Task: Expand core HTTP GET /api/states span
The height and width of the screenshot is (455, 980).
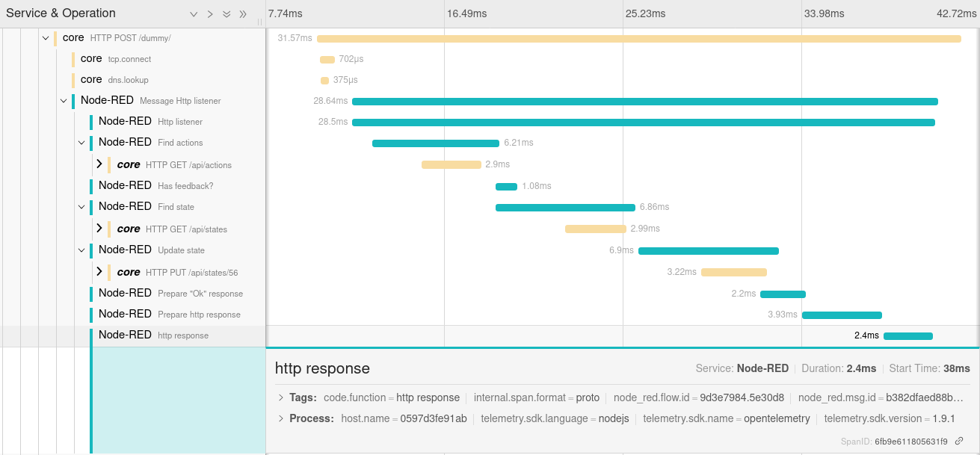Action: [99, 228]
